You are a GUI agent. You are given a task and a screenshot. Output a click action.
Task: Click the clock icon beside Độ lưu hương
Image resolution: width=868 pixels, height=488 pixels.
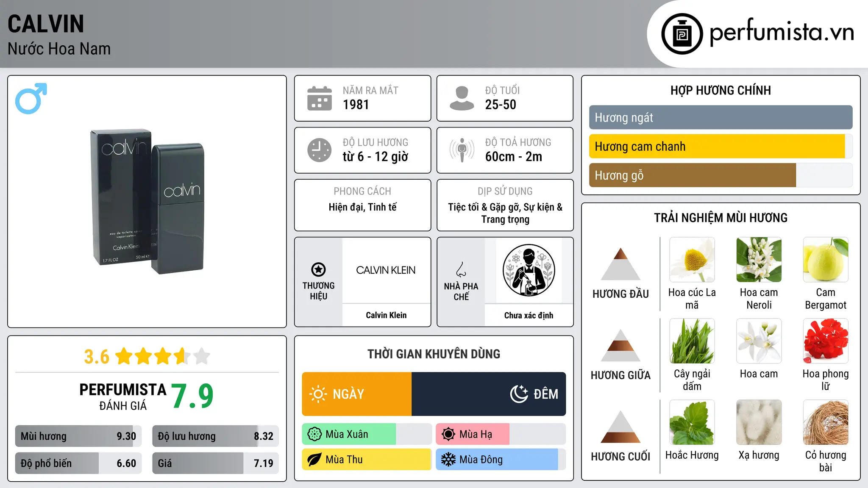coord(320,150)
